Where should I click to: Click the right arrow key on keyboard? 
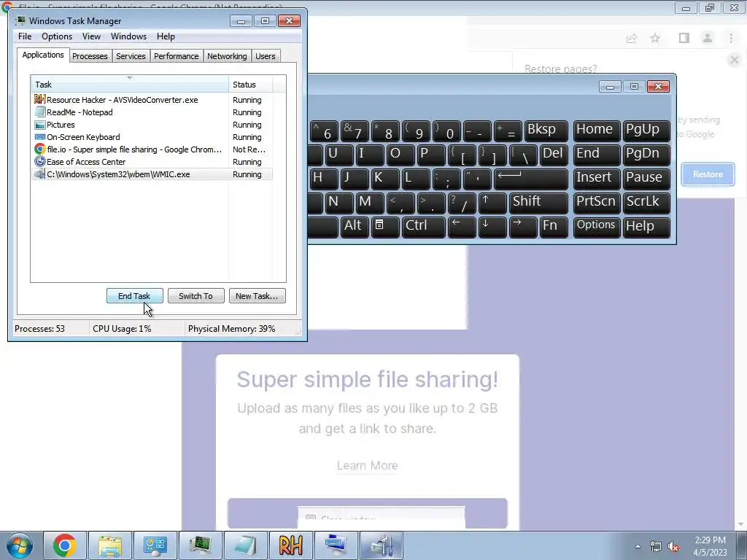click(x=522, y=227)
